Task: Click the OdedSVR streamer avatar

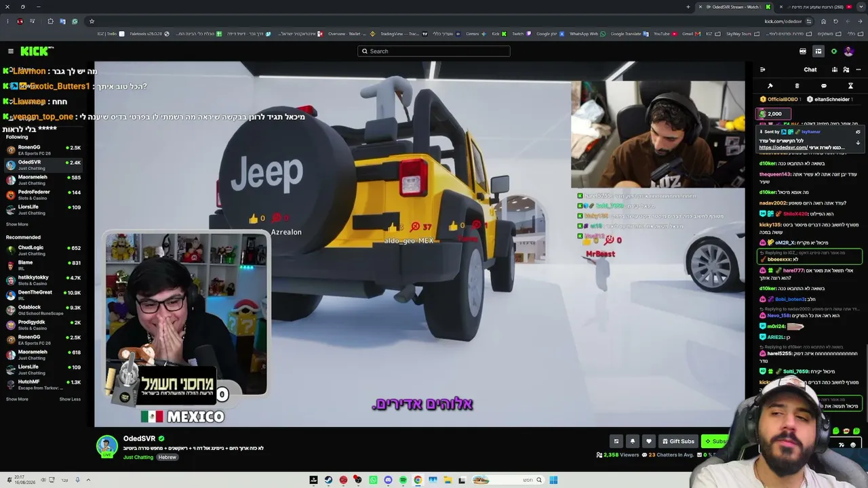Action: pyautogui.click(x=106, y=445)
